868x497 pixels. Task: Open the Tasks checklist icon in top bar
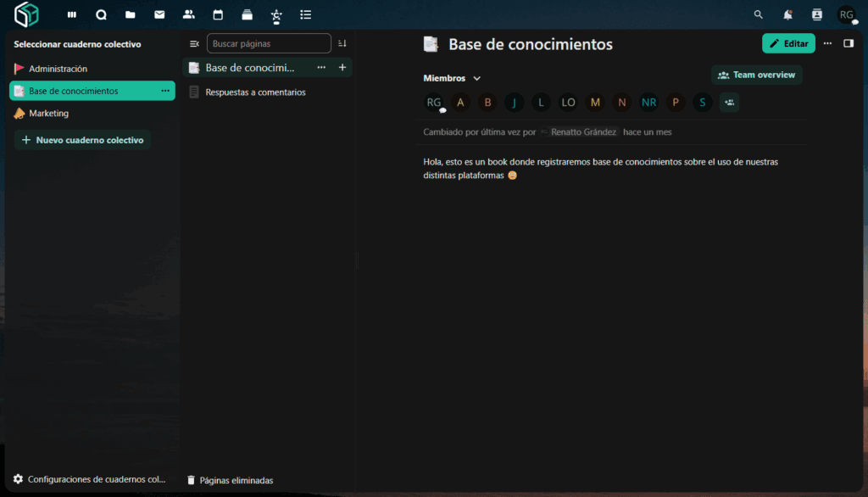tap(306, 14)
